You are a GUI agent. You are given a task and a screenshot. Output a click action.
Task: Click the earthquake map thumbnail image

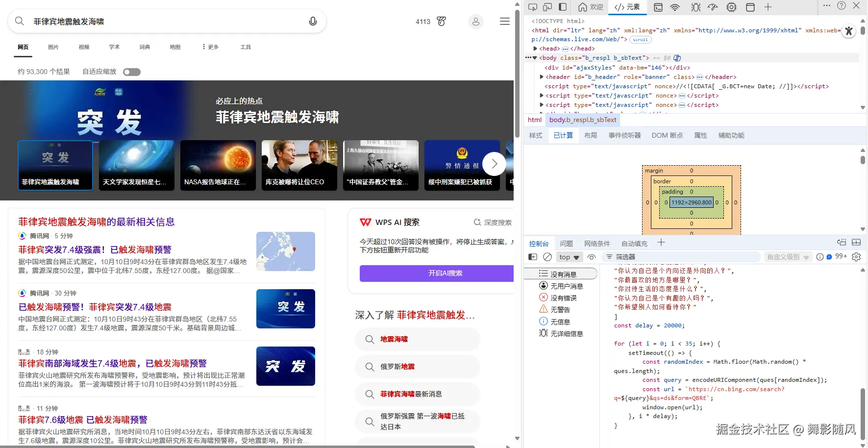tap(286, 251)
